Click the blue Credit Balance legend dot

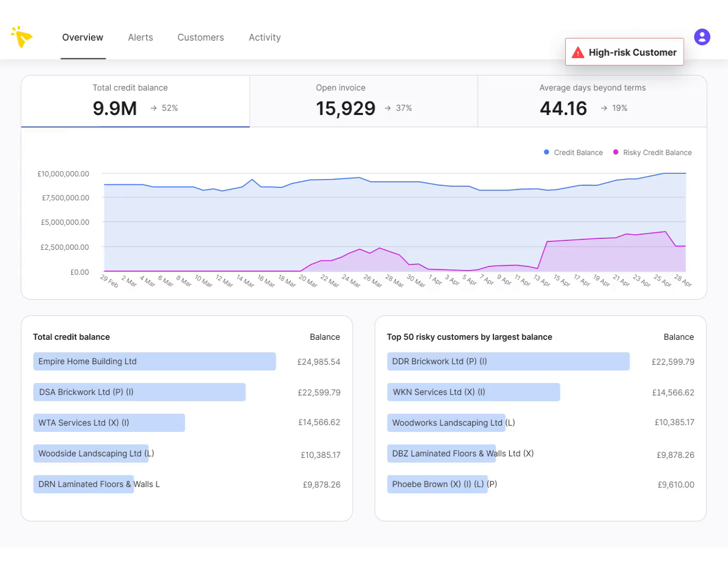click(545, 152)
